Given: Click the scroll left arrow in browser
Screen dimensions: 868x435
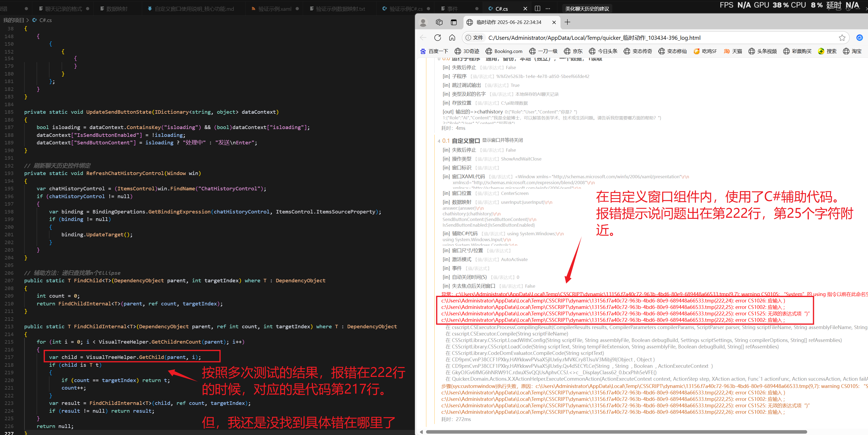Looking at the screenshot, I should (x=421, y=432).
